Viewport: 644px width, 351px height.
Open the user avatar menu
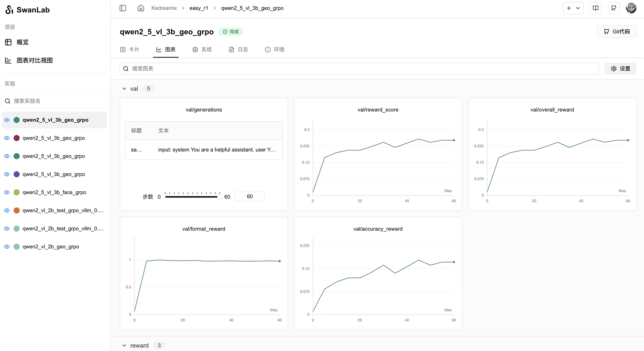[x=631, y=8]
